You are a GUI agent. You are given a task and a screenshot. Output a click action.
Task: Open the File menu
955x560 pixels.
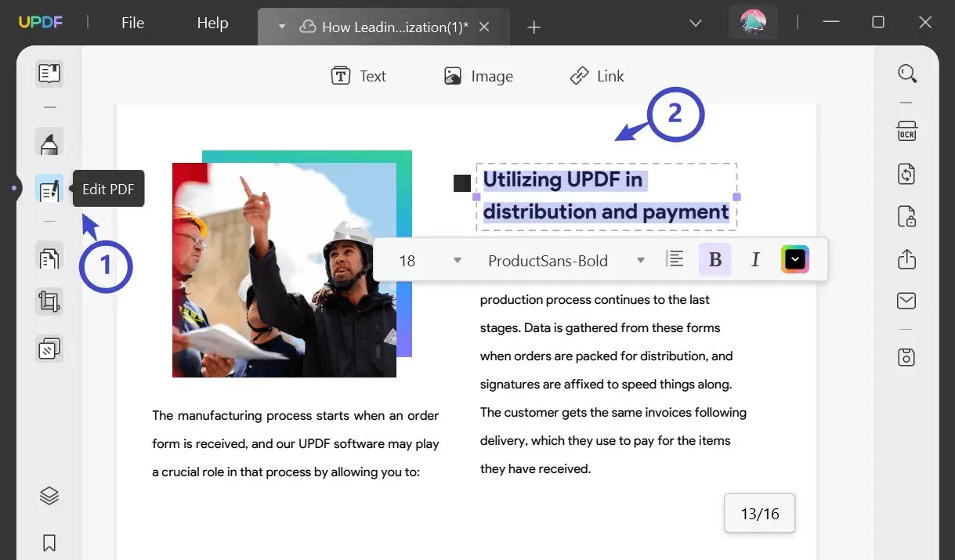(132, 23)
